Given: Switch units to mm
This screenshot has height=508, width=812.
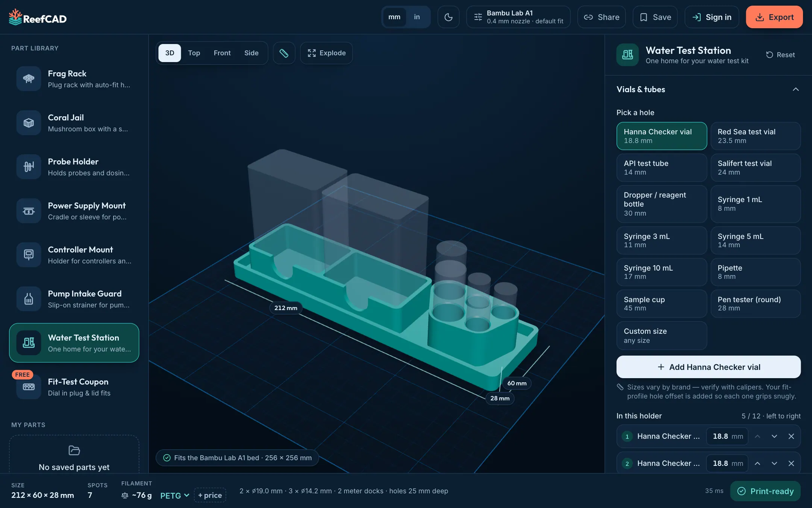Looking at the screenshot, I should click(394, 17).
